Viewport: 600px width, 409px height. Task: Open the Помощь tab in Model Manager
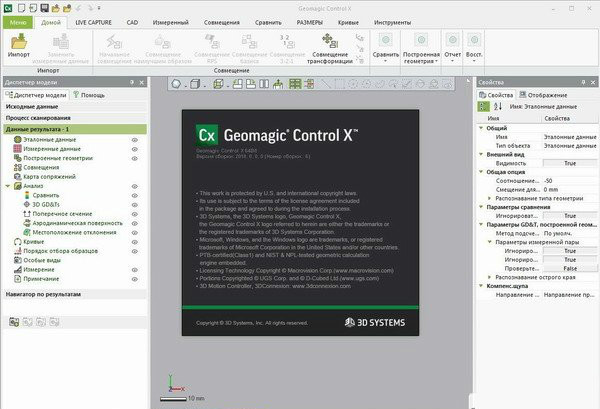pyautogui.click(x=89, y=95)
